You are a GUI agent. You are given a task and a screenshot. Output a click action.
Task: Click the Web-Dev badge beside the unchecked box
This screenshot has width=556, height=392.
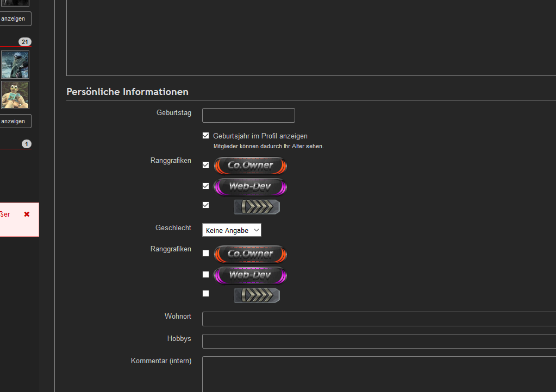(250, 275)
